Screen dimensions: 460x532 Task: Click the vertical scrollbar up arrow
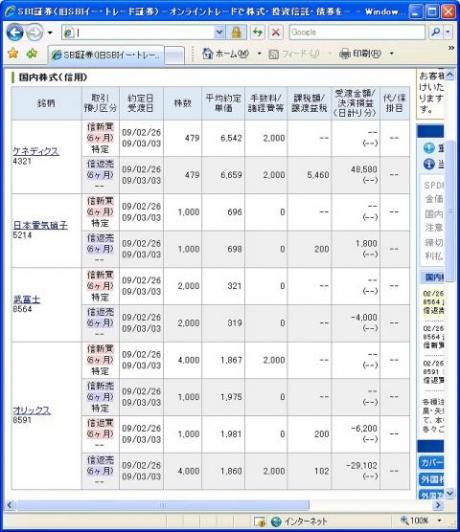[x=450, y=75]
